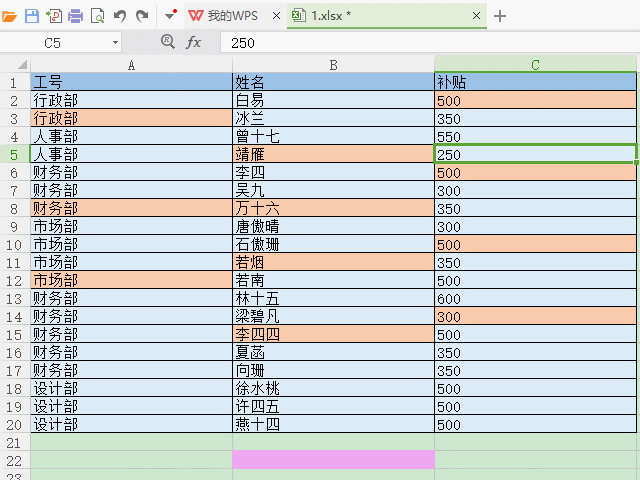Select row 10 header
Screen dimensions: 640x480
coord(14,245)
